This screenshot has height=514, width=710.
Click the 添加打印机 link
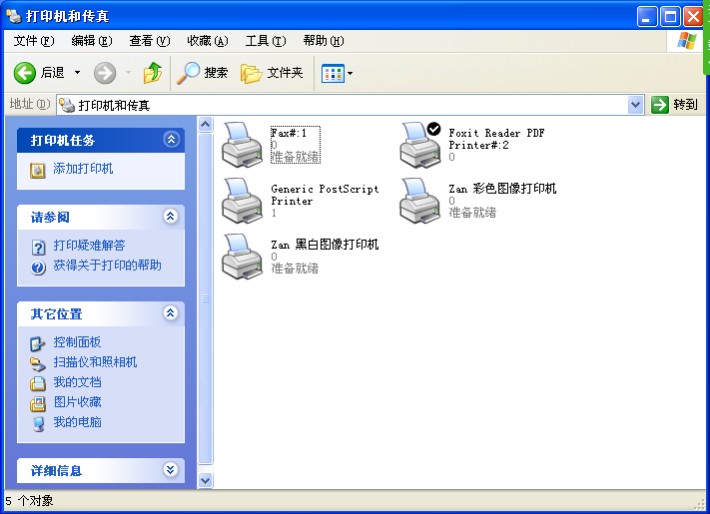pyautogui.click(x=83, y=169)
